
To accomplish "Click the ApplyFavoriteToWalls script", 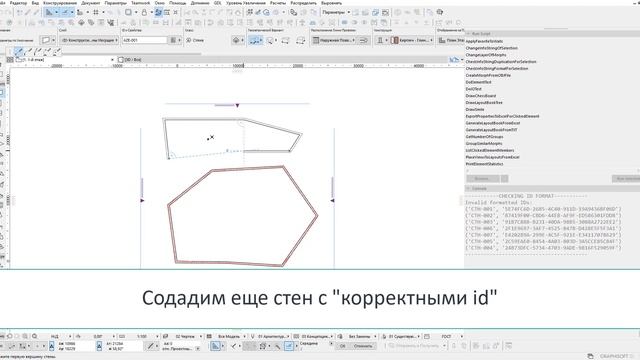I will point(484,41).
